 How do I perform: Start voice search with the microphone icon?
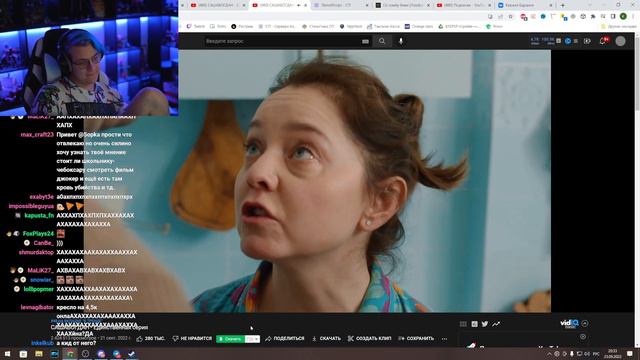[401, 41]
